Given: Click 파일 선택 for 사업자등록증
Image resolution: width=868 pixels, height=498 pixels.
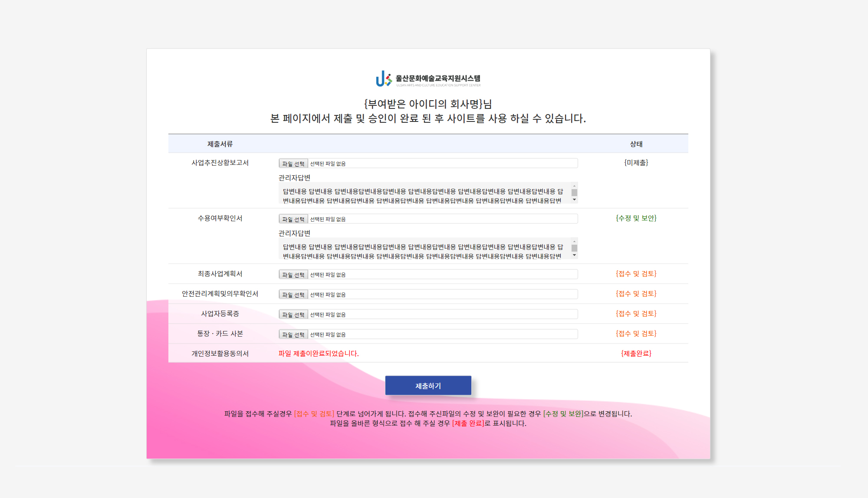Looking at the screenshot, I should pyautogui.click(x=293, y=314).
